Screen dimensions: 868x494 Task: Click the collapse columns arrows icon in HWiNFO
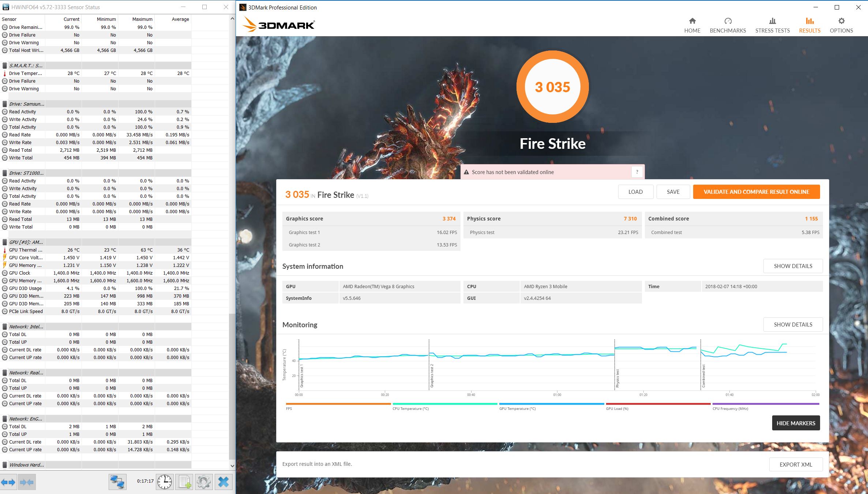[27, 482]
